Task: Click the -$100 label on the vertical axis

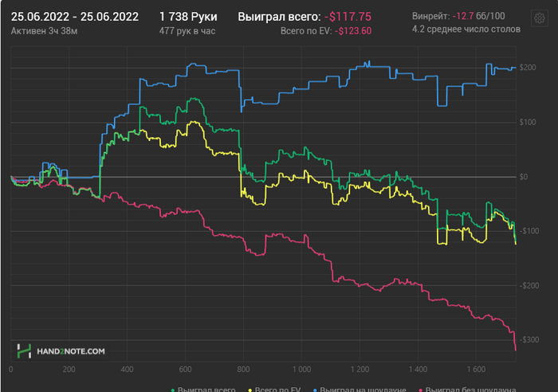Action: click(529, 231)
